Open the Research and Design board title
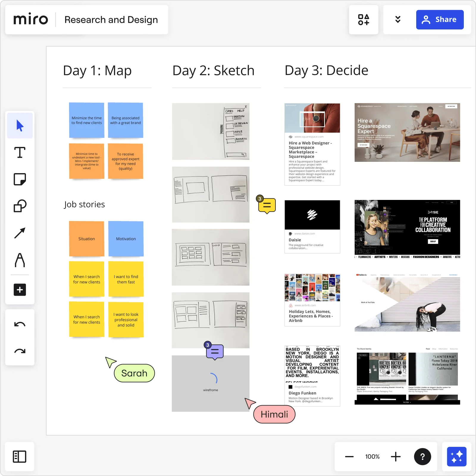This screenshot has width=476, height=476. coord(111,20)
